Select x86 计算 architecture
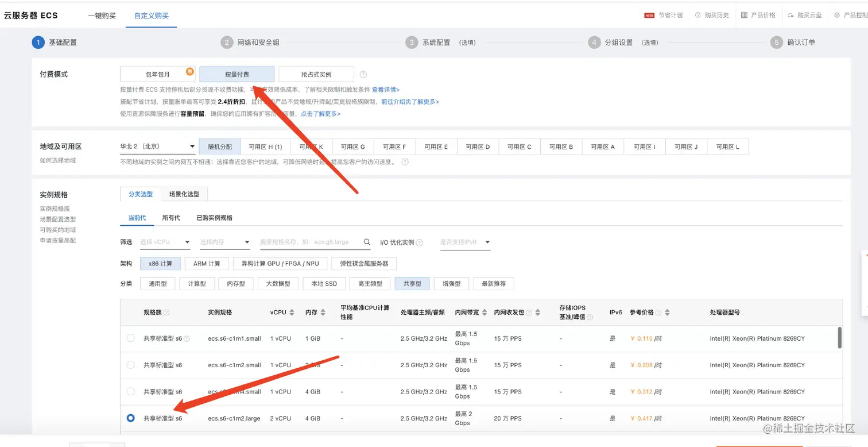Viewport: 868px width, 447px height. pyautogui.click(x=160, y=264)
